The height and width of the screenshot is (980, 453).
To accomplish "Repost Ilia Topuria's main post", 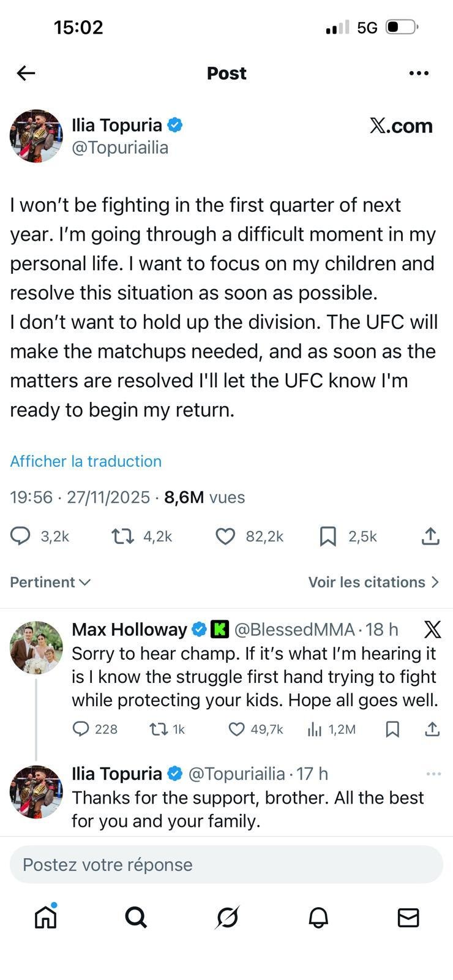I will point(122,537).
